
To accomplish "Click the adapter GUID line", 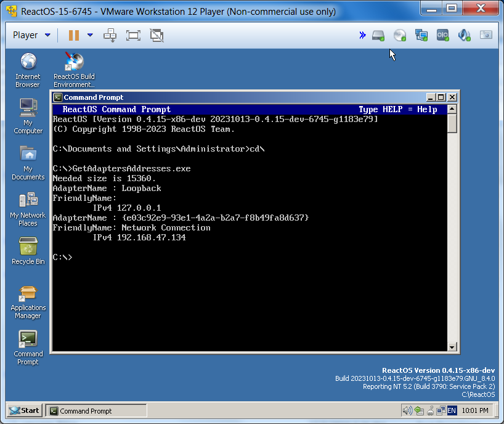I will click(181, 218).
